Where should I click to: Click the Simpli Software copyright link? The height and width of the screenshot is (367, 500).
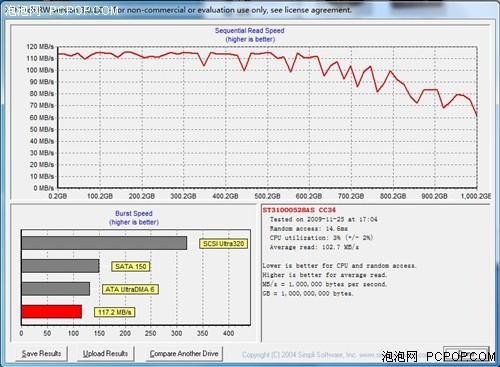click(312, 355)
